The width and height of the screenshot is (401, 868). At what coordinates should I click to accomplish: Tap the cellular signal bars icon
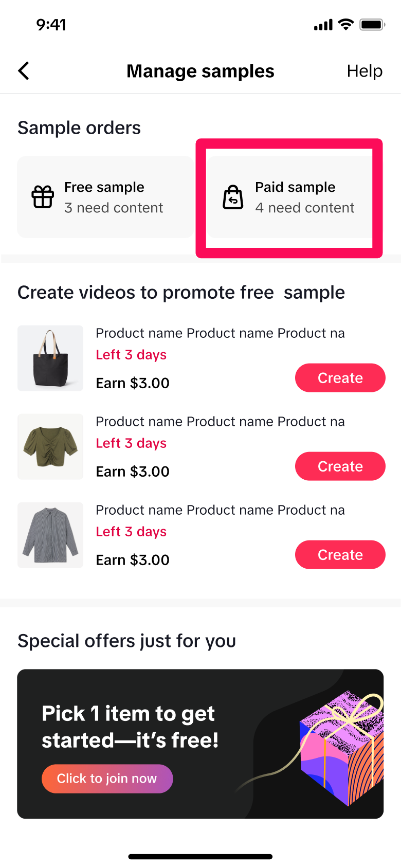[x=323, y=25]
